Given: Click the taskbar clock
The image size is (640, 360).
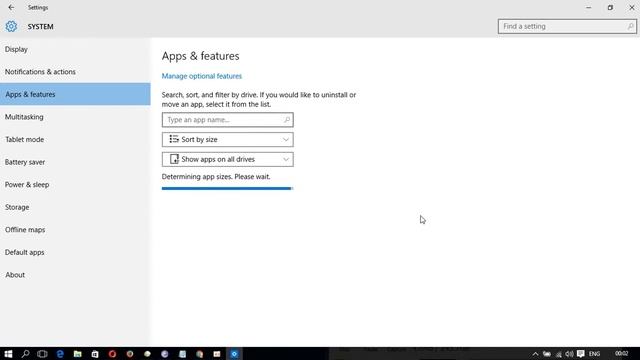Looking at the screenshot, I should [x=621, y=353].
